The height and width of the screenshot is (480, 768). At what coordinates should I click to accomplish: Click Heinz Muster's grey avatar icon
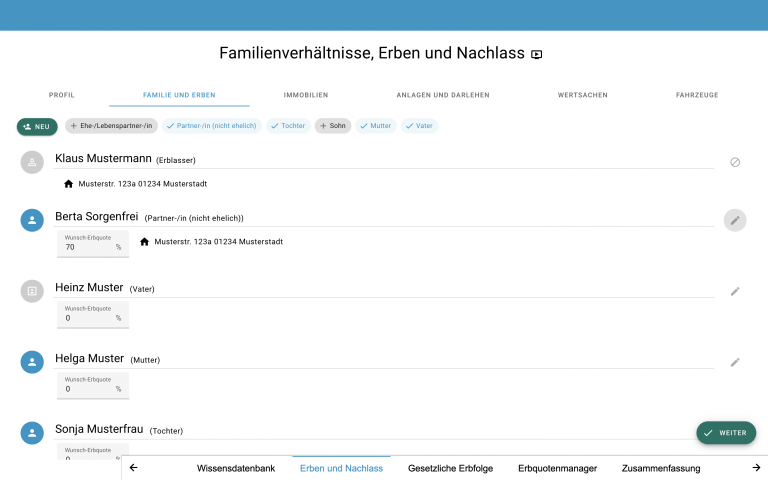[x=32, y=291]
